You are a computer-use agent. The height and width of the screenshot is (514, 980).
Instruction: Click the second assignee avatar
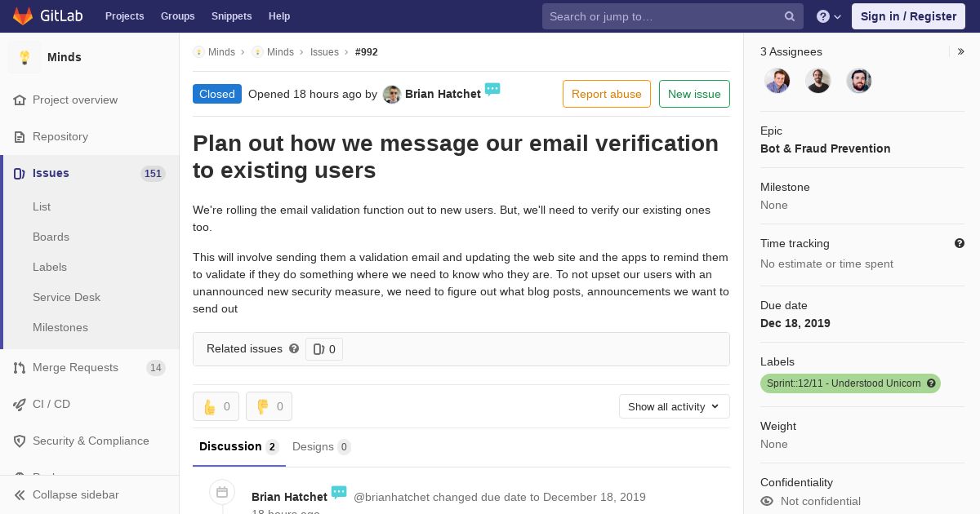tap(818, 81)
